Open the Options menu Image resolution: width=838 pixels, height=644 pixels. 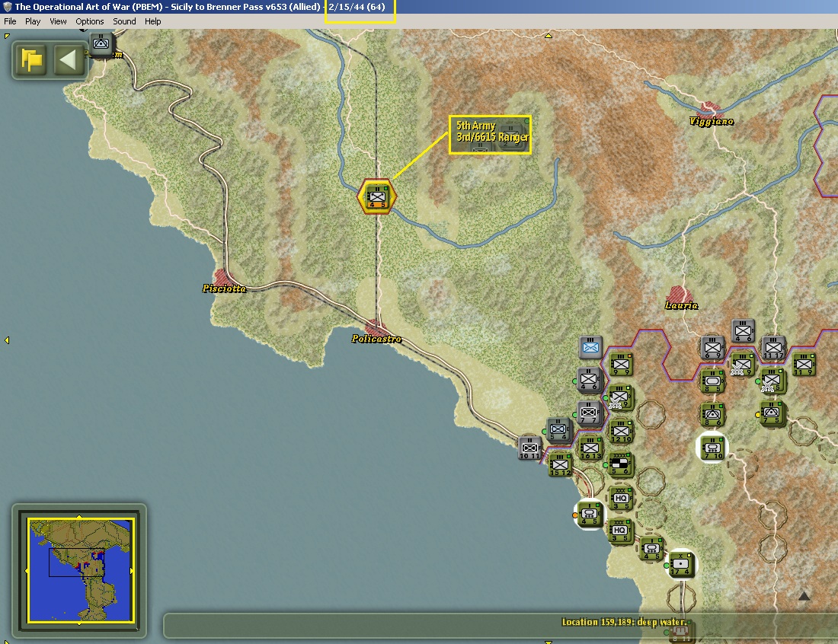coord(89,21)
